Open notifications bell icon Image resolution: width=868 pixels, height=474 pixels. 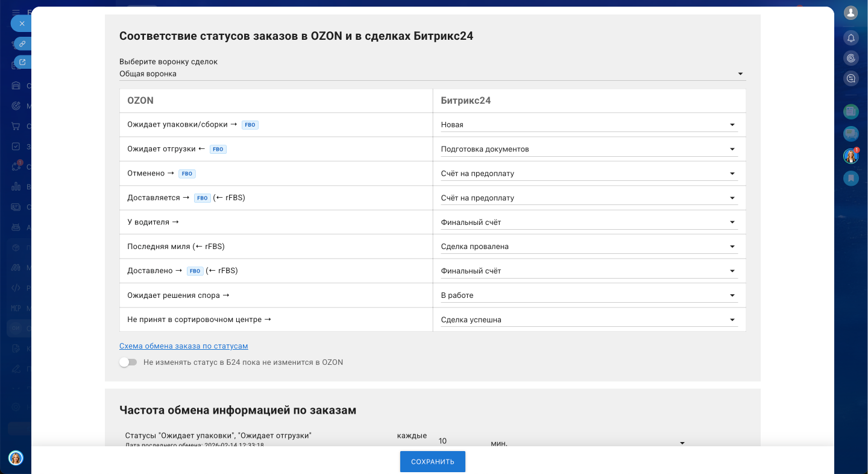tap(851, 38)
